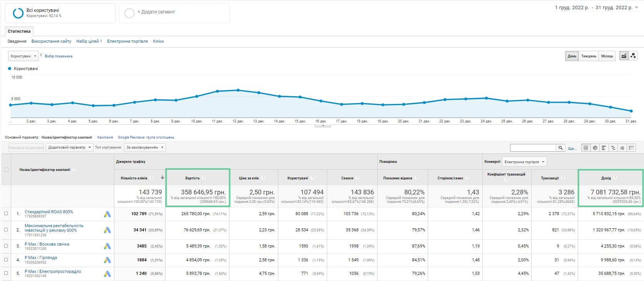The width and height of the screenshot is (644, 281).
Task: Click the Показати на діаграмі button
Action: (x=26, y=147)
